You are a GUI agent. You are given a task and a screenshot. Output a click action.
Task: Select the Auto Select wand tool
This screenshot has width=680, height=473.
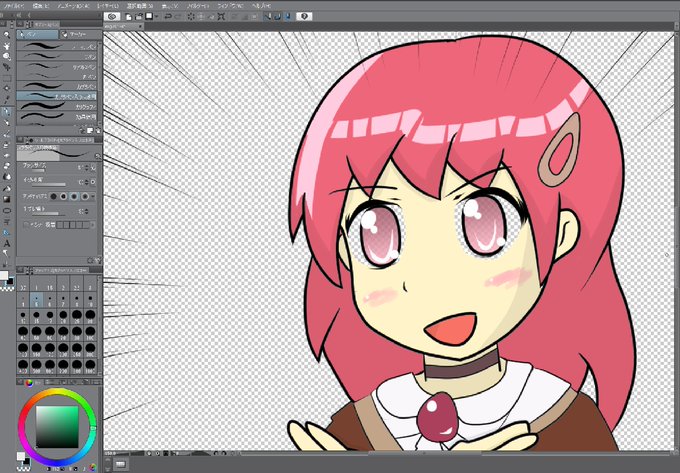point(7,89)
